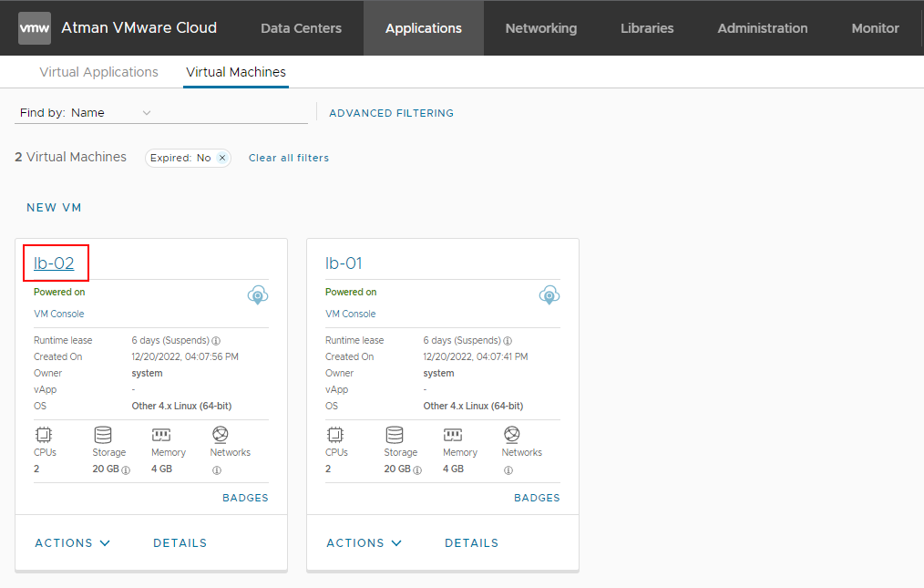Click 6 days (Suspends) lease on lb-02

[x=171, y=340]
